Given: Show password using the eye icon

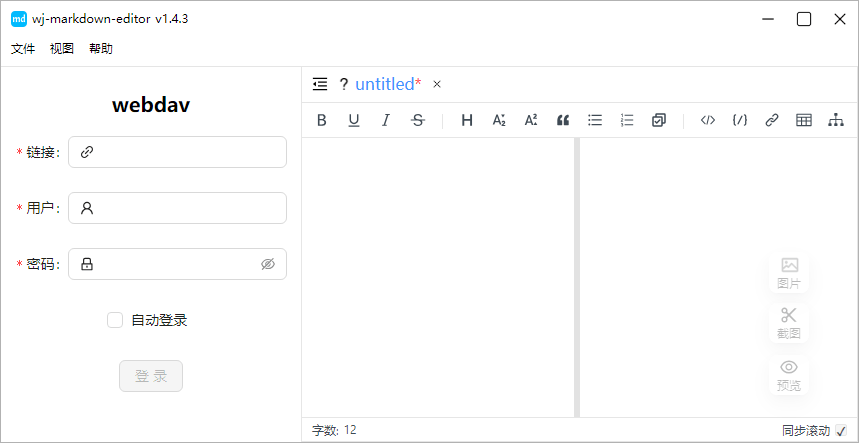Looking at the screenshot, I should point(267,264).
